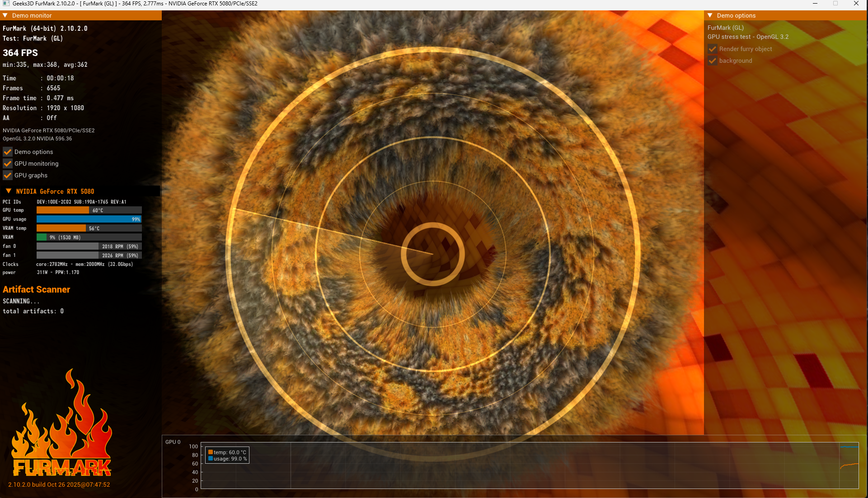This screenshot has height=498, width=868.
Task: Select the 364 FPS readout in Demo monitor
Action: (20, 53)
